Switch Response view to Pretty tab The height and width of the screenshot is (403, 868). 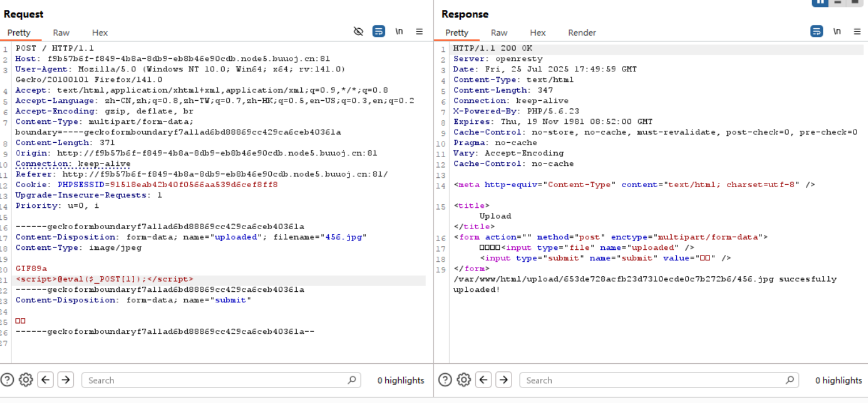click(x=457, y=33)
